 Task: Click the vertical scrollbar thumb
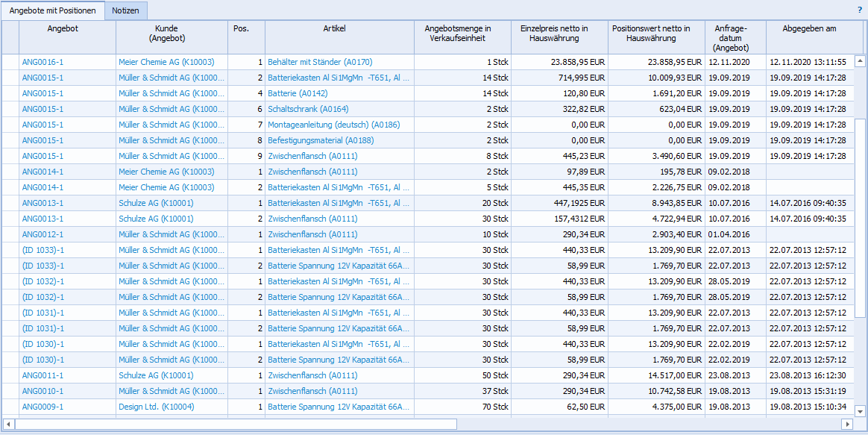point(859,216)
